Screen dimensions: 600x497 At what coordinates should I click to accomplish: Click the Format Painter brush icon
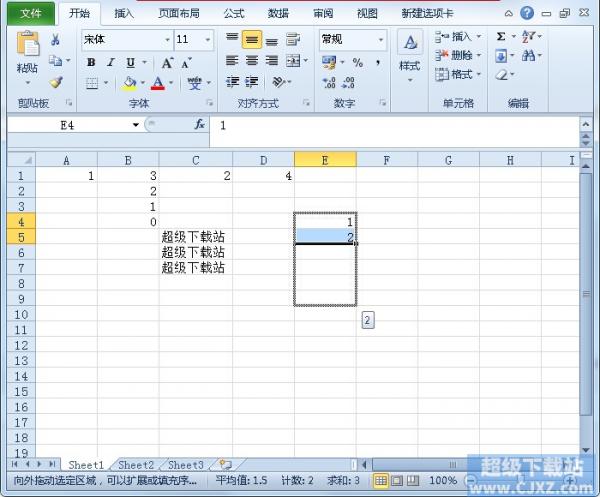(56, 82)
